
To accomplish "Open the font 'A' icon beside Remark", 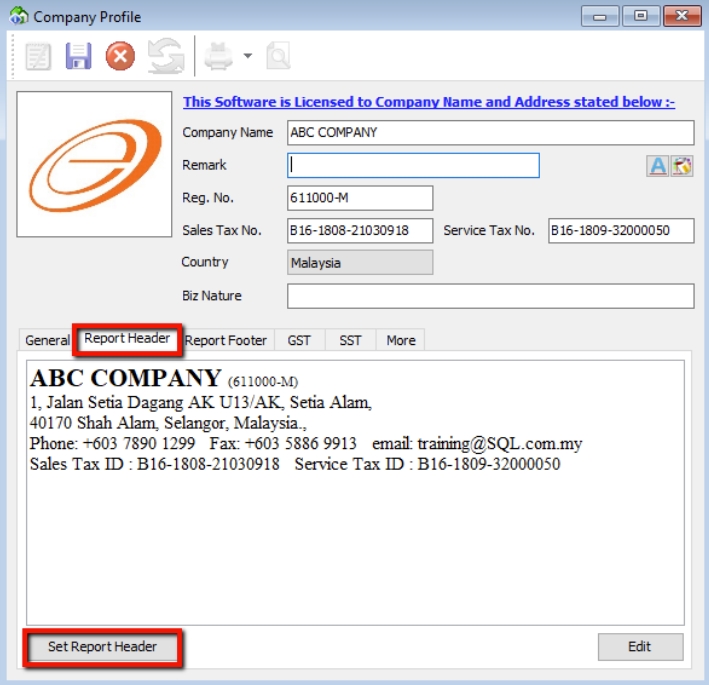I will click(x=657, y=166).
